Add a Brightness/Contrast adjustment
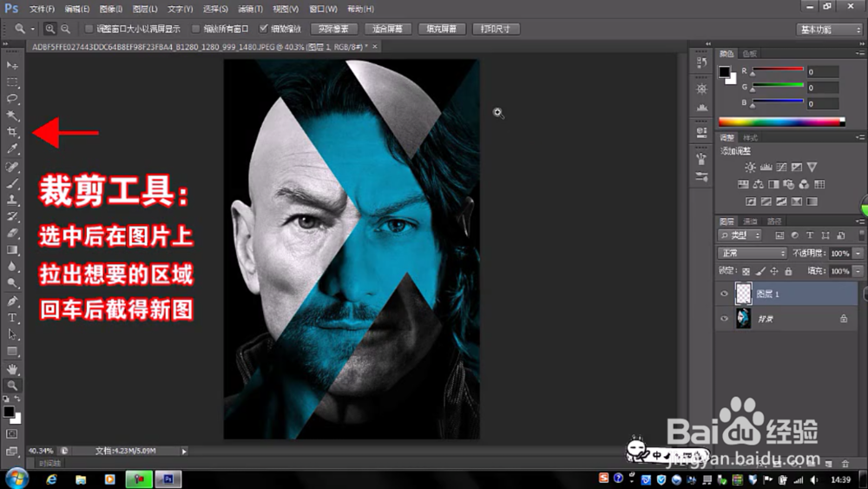Viewport: 868px width, 489px height. 750,168
